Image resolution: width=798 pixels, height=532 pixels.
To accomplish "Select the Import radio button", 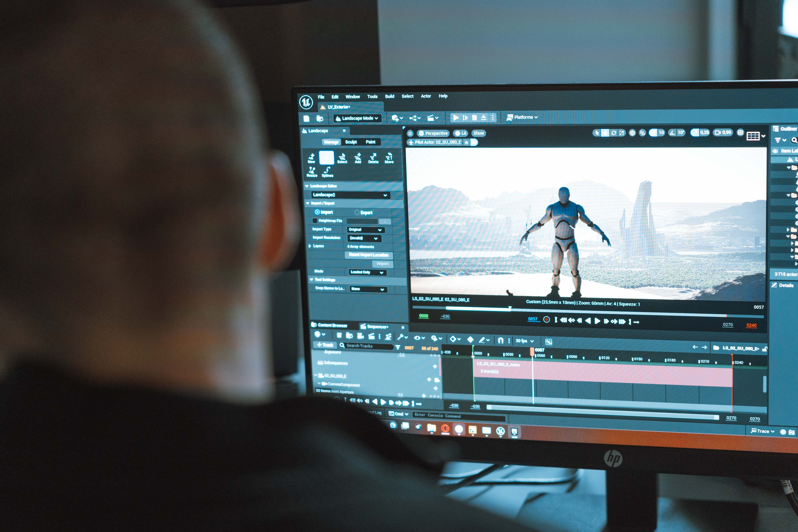I will pos(317,212).
